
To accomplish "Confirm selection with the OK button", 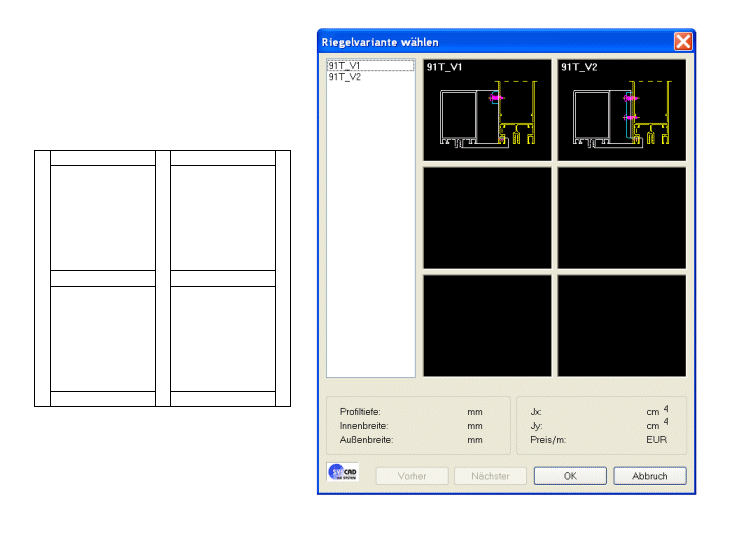I will tap(570, 476).
